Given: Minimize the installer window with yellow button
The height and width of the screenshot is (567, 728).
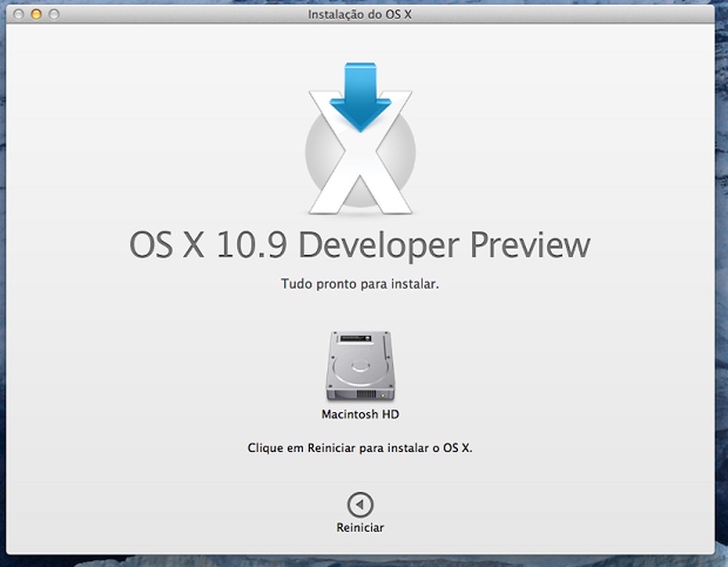Looking at the screenshot, I should [x=36, y=14].
